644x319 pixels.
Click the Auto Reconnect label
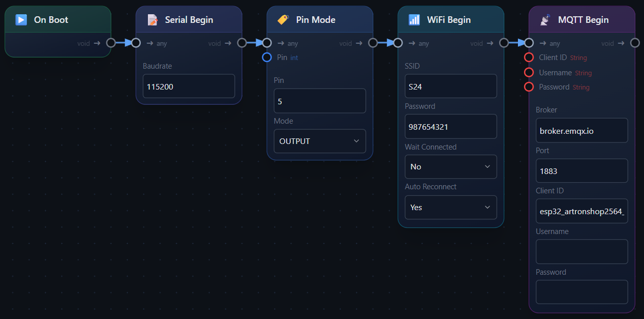tap(431, 187)
